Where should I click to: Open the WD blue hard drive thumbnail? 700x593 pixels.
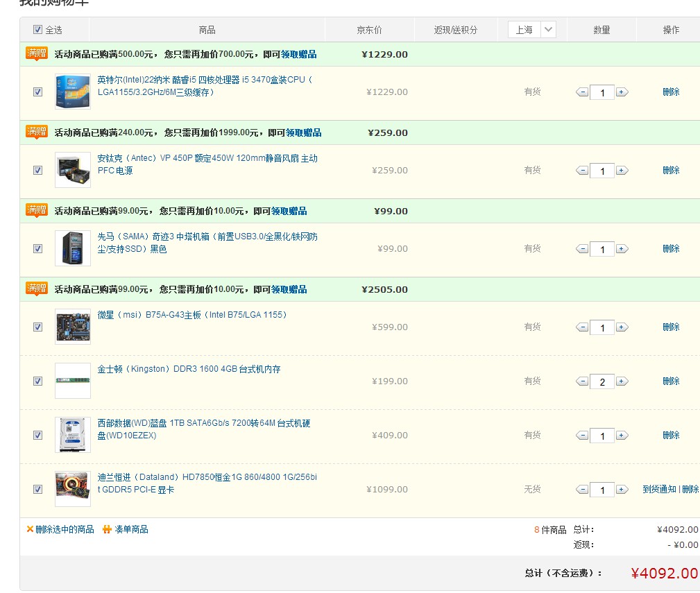[73, 435]
